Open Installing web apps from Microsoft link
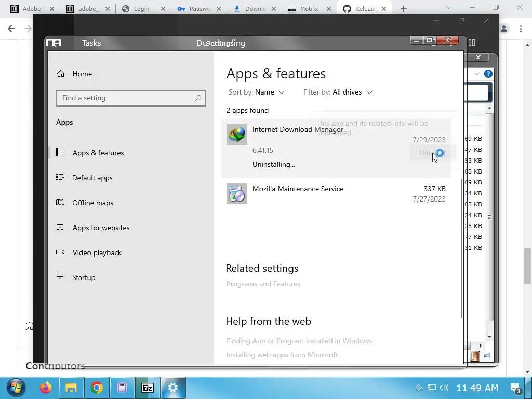 [282, 355]
